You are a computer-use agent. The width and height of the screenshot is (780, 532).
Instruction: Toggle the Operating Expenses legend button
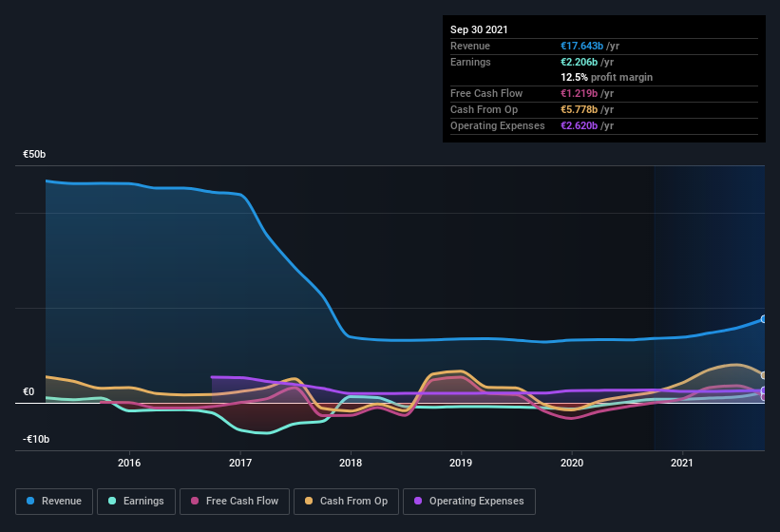(469, 502)
